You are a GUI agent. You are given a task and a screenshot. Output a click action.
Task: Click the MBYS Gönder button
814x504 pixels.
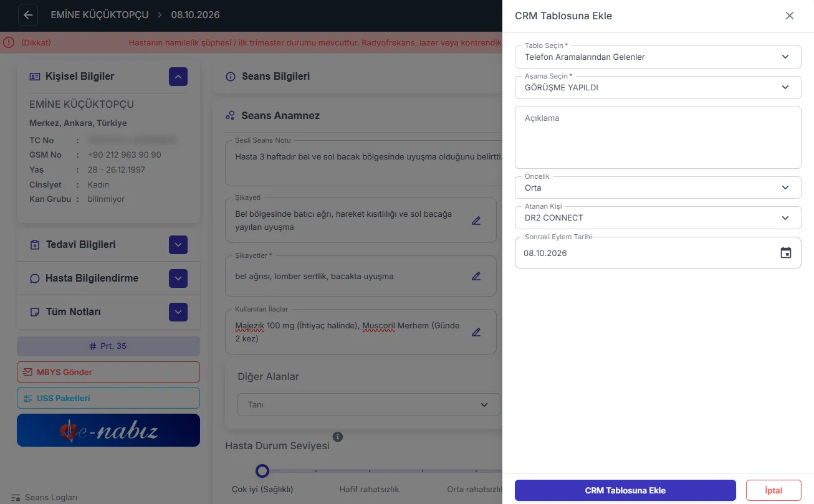point(108,372)
